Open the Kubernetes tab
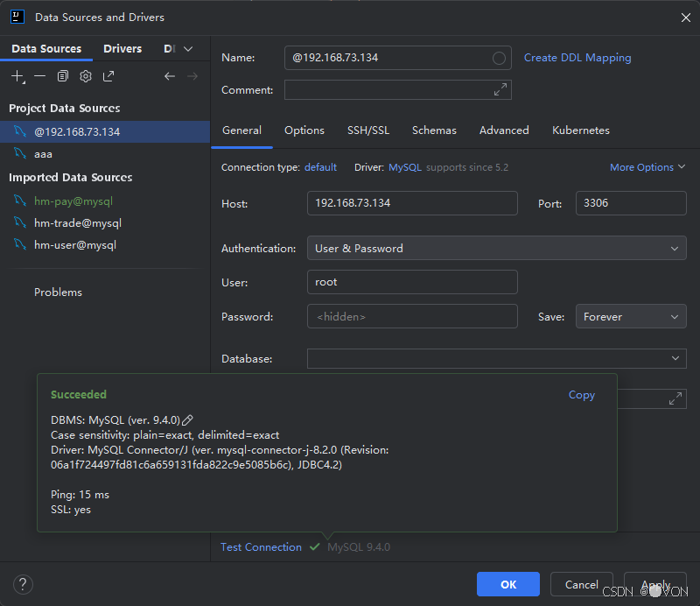 point(581,130)
